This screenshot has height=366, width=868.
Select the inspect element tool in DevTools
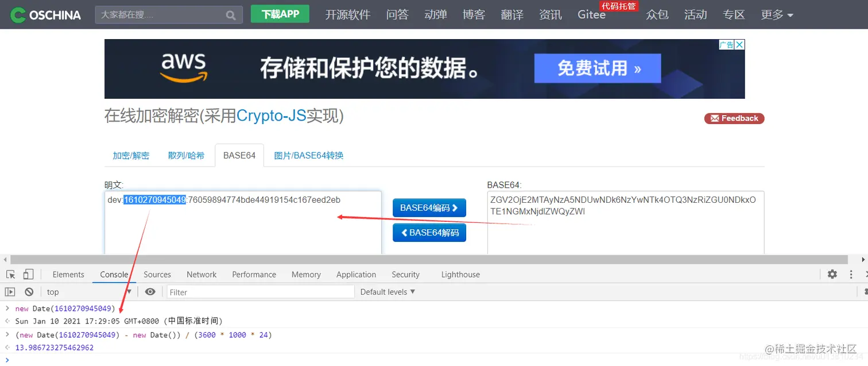(10, 274)
